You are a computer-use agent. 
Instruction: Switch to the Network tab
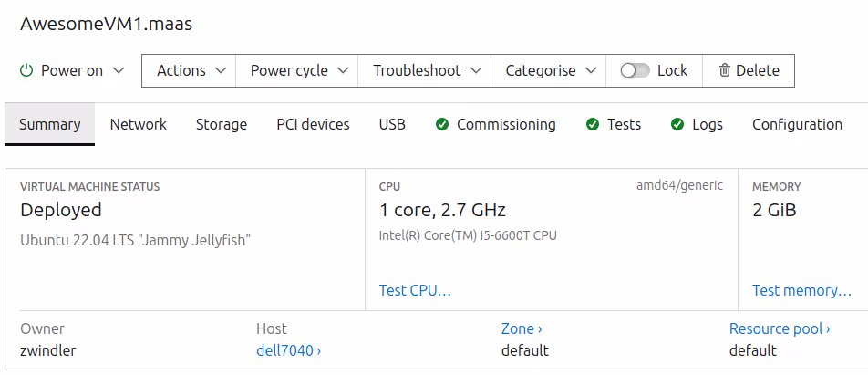coord(139,124)
